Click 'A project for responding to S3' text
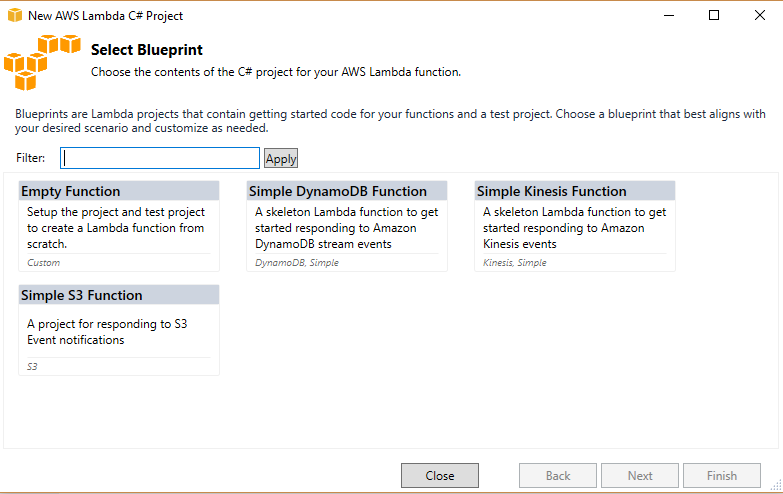 [107, 324]
